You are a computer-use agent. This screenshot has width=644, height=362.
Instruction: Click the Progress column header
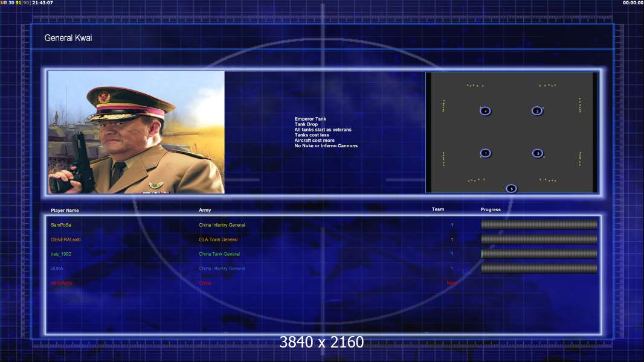pos(491,209)
